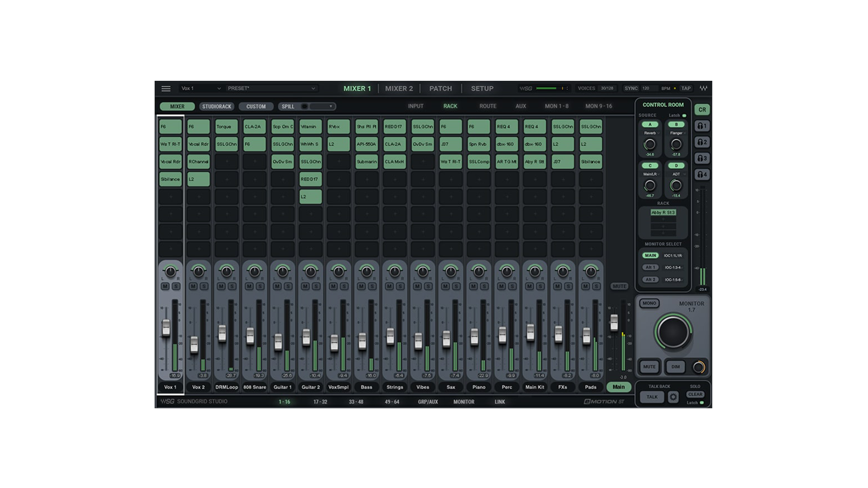Toggle MONO in monitor section

[x=649, y=304]
